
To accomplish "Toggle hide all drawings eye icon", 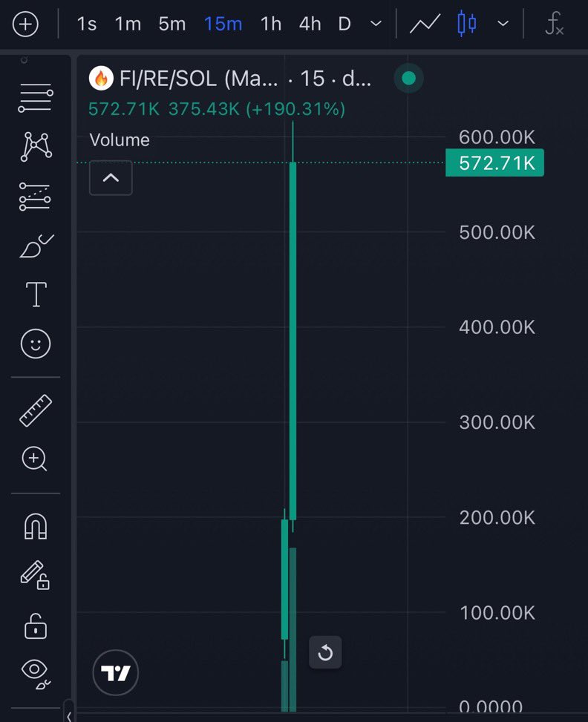I will point(36,675).
